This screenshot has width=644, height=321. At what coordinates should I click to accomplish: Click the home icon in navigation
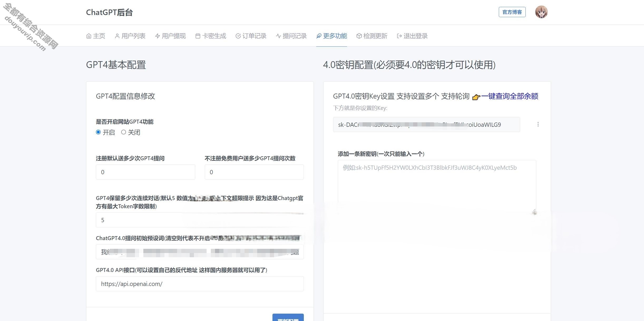tap(89, 36)
